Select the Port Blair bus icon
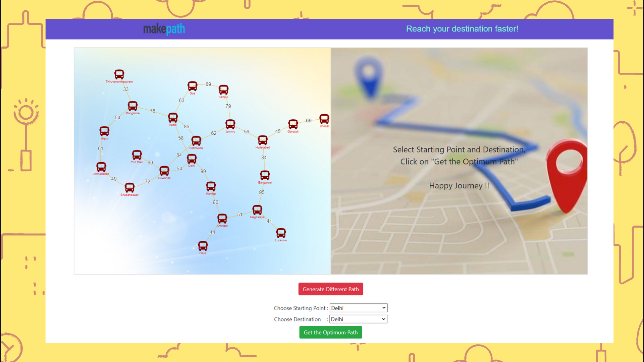644x362 pixels. pyautogui.click(x=137, y=155)
